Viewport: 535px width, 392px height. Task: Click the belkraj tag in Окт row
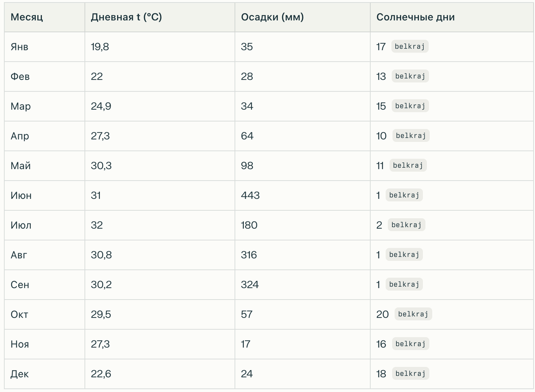pos(413,314)
